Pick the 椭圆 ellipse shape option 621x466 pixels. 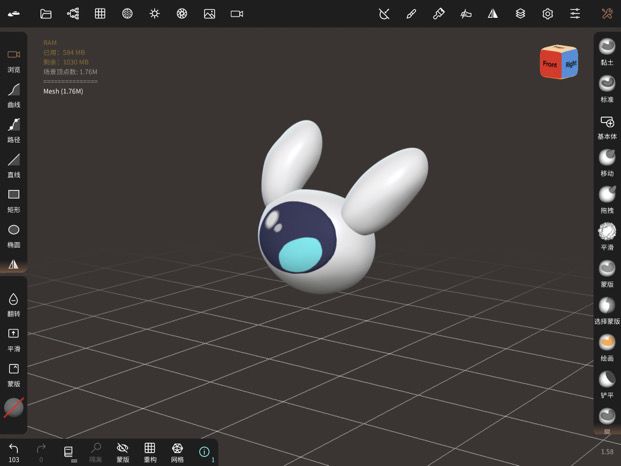point(14,236)
